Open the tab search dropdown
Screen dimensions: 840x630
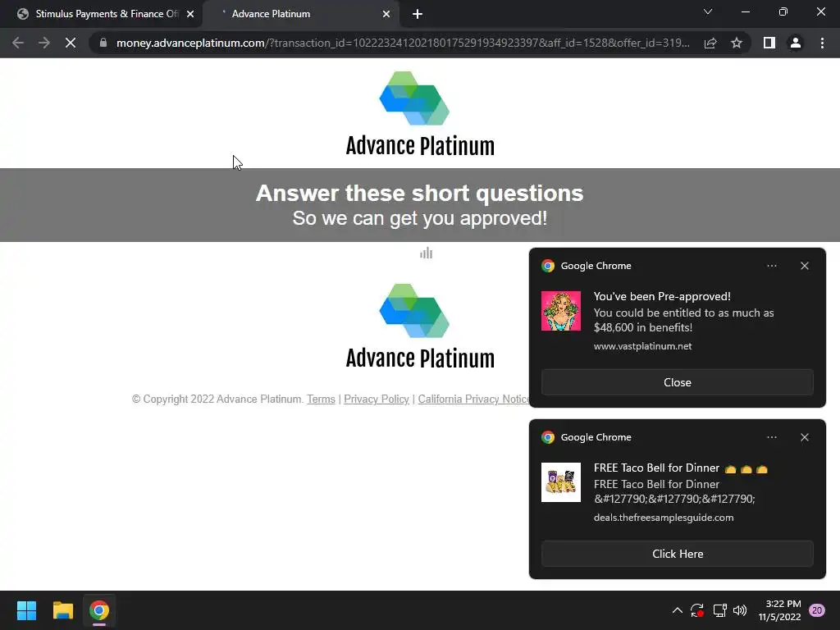tap(708, 11)
